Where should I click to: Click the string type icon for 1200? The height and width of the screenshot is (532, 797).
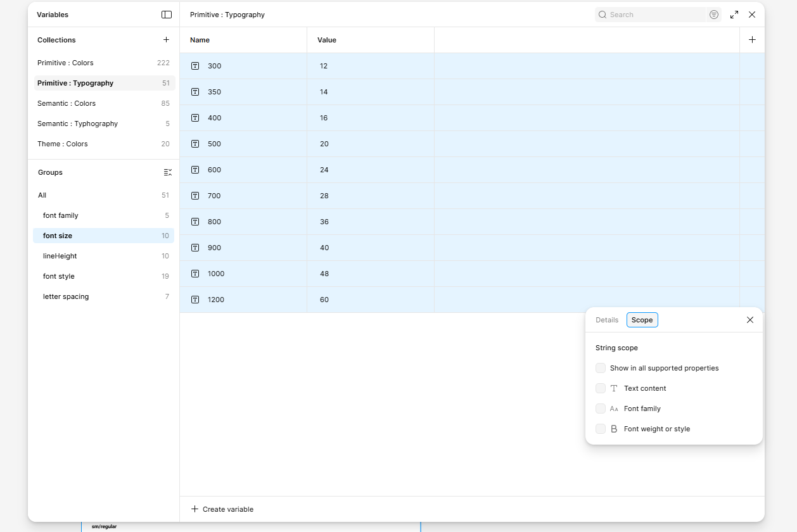click(195, 300)
